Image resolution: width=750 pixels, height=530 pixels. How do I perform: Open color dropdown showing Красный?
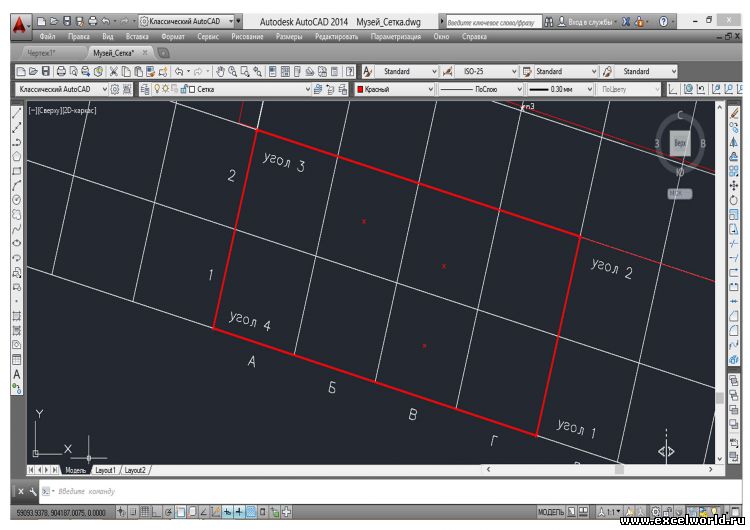(x=394, y=89)
